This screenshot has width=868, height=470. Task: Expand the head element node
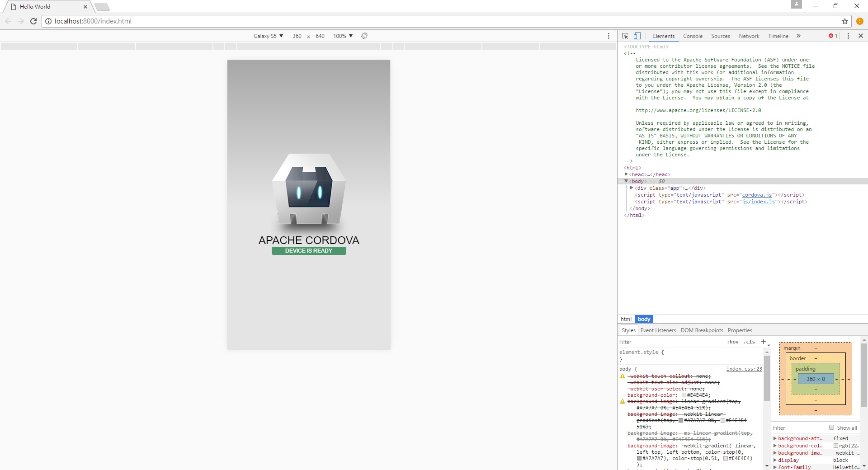[x=626, y=174]
